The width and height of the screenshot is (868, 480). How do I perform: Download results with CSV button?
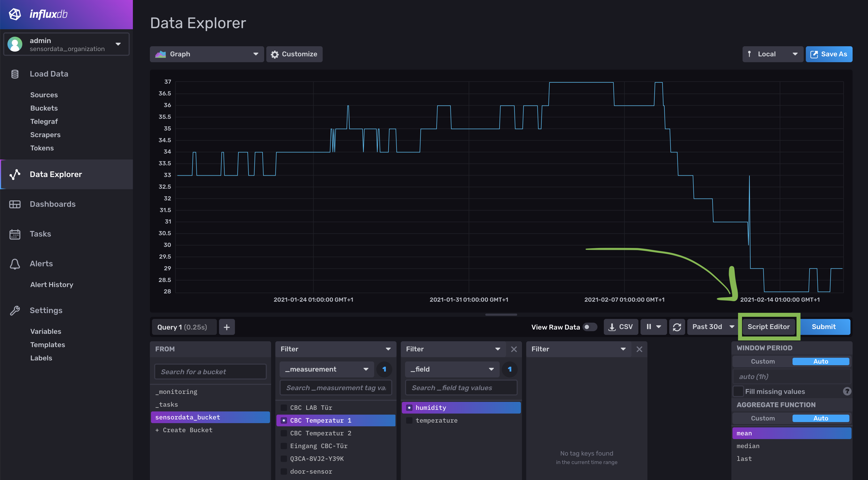[621, 327]
